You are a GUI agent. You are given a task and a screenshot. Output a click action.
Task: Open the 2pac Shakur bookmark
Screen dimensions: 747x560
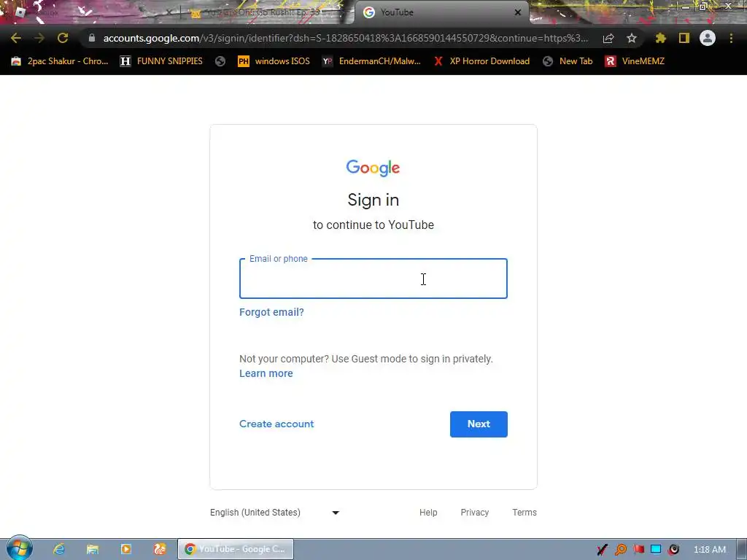point(60,61)
